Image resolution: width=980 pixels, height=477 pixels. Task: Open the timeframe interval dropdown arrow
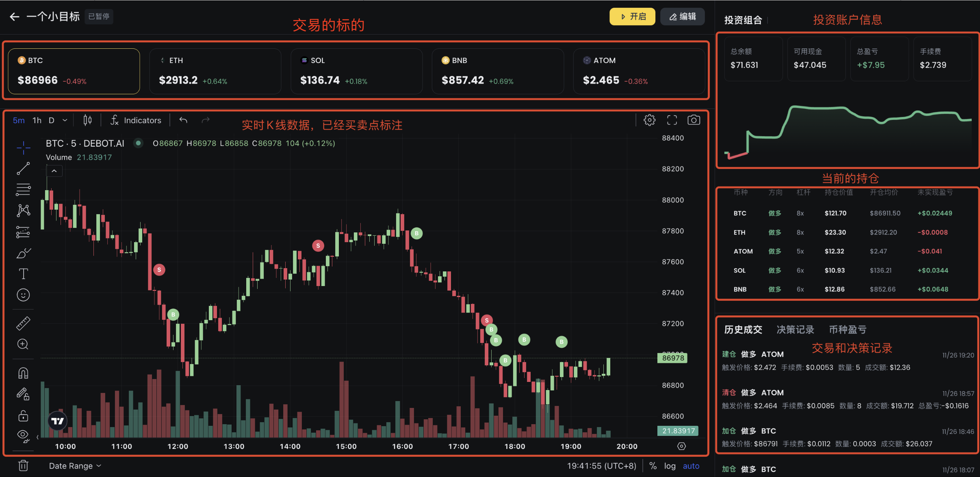(65, 120)
